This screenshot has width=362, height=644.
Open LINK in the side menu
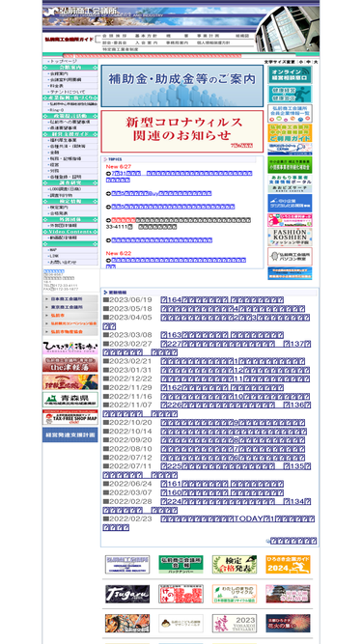tap(70, 256)
